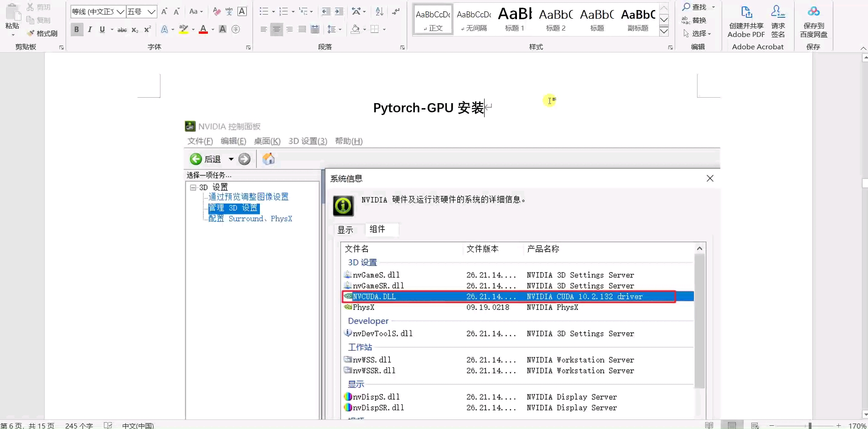Align the text to the left
This screenshot has height=429, width=868.
(263, 30)
